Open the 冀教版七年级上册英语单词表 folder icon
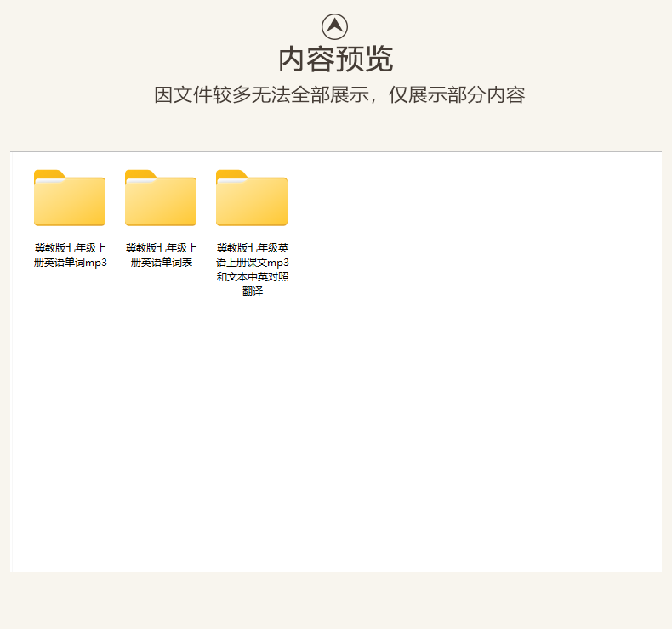This screenshot has width=672, height=629. coord(161,198)
